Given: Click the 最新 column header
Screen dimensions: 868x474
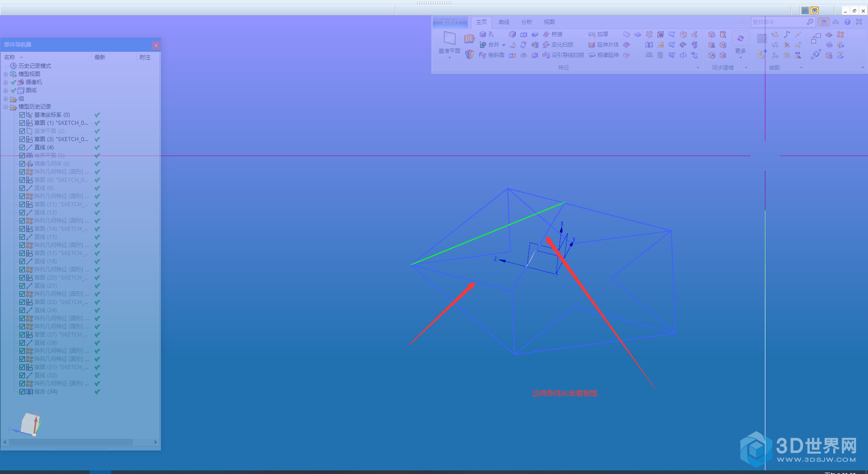Looking at the screenshot, I should (114, 57).
